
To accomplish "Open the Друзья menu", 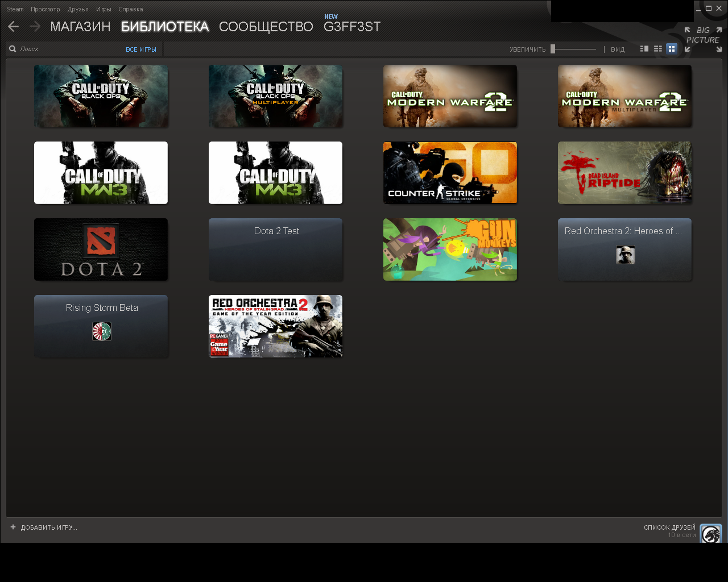I will tap(78, 9).
